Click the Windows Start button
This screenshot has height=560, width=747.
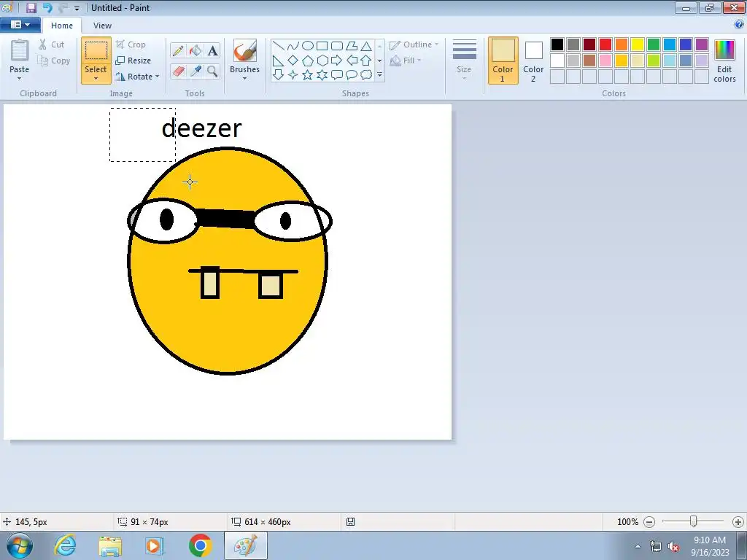pyautogui.click(x=20, y=545)
